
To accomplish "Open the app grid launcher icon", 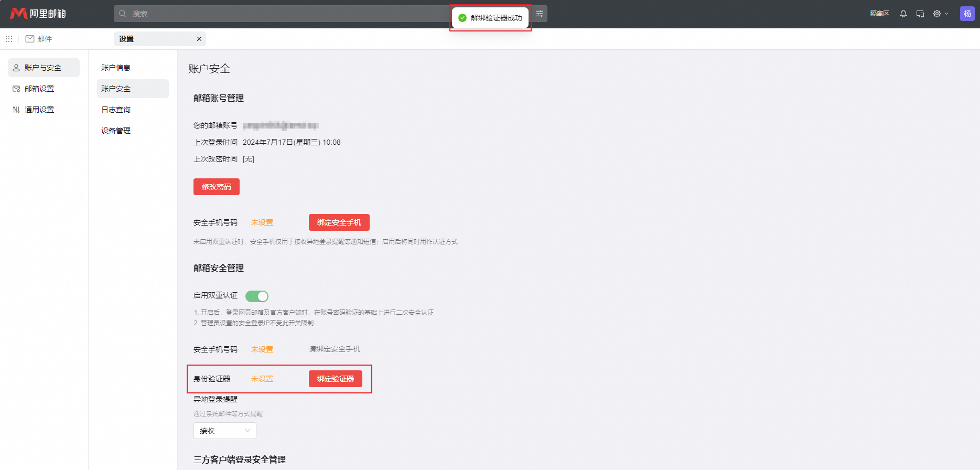I will pos(9,39).
